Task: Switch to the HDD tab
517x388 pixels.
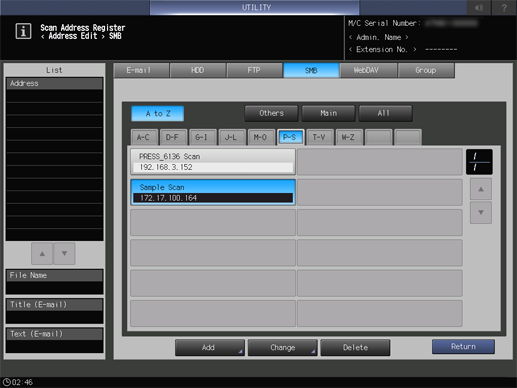Action: (198, 70)
